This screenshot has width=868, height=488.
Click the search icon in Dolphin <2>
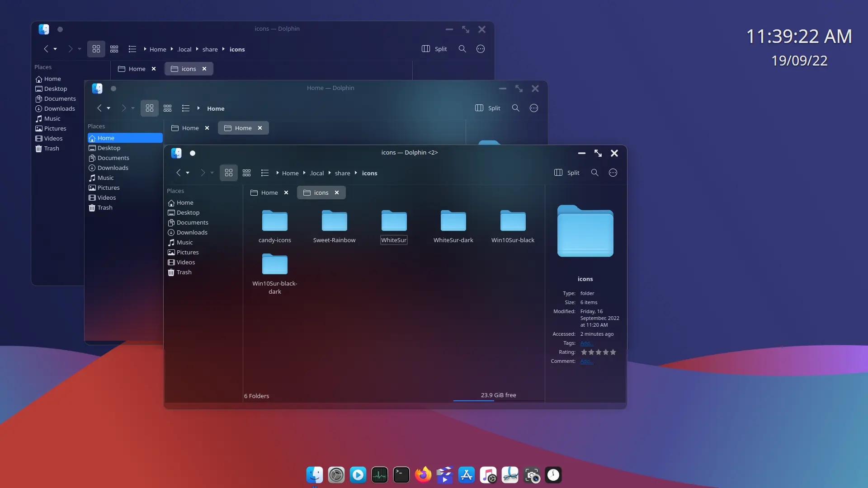coord(595,173)
